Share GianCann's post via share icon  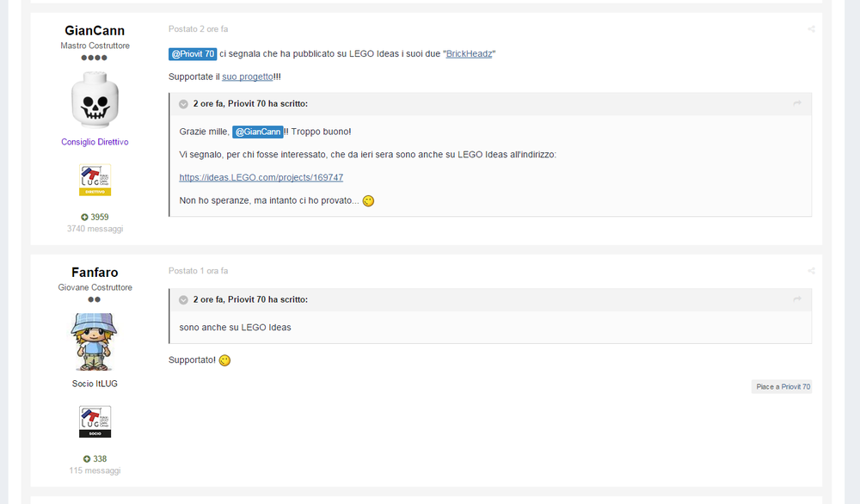point(811,29)
